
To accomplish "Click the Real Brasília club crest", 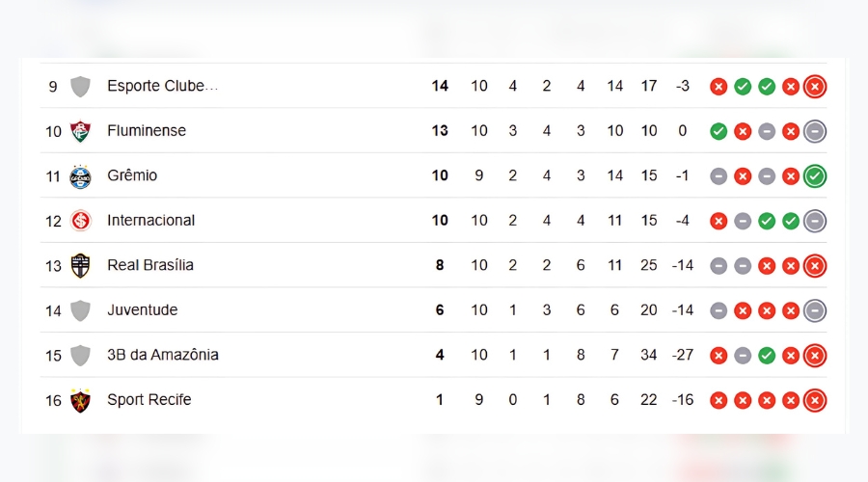I will 81,265.
